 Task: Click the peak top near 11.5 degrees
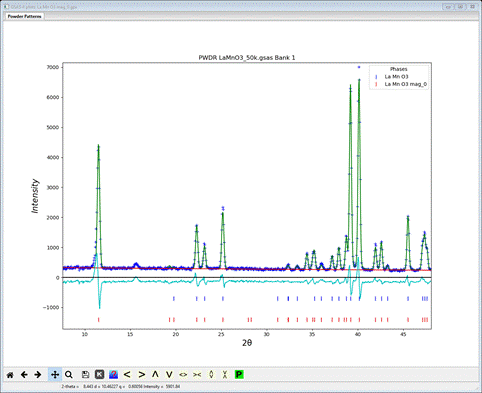pyautogui.click(x=98, y=146)
